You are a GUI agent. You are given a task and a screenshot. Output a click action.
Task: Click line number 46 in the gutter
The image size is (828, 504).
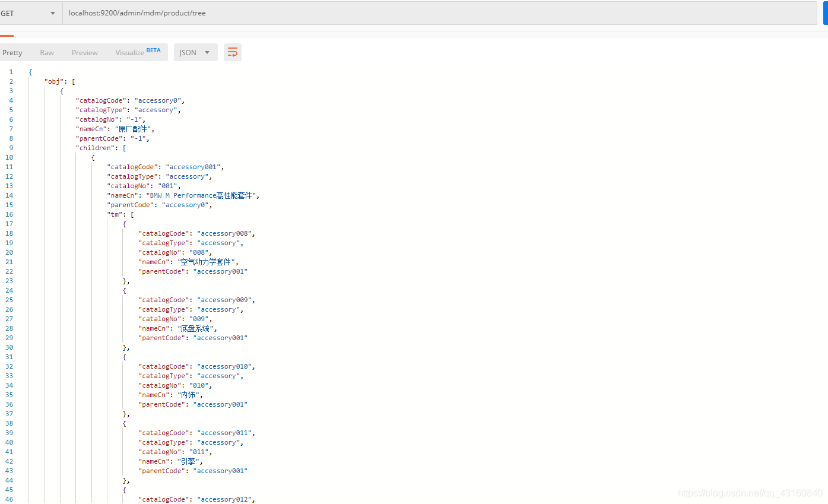pos(9,499)
